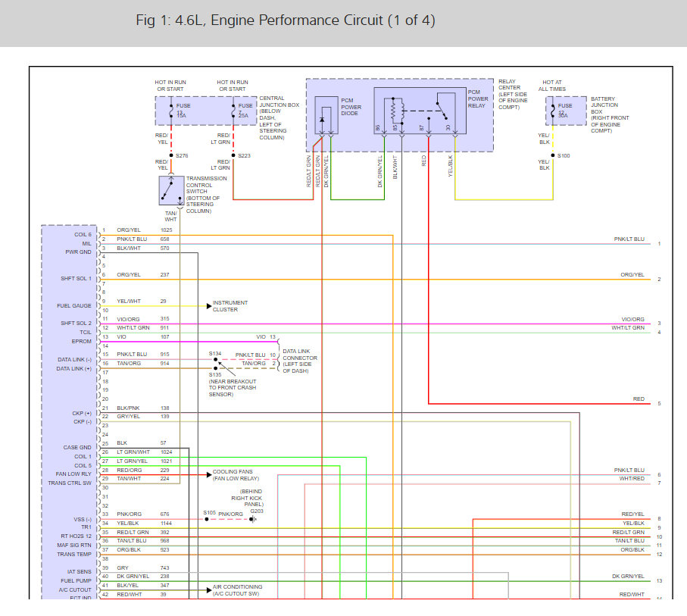
Task: Click the 'WHT/RED' wire label at right edge
Action: [x=632, y=478]
